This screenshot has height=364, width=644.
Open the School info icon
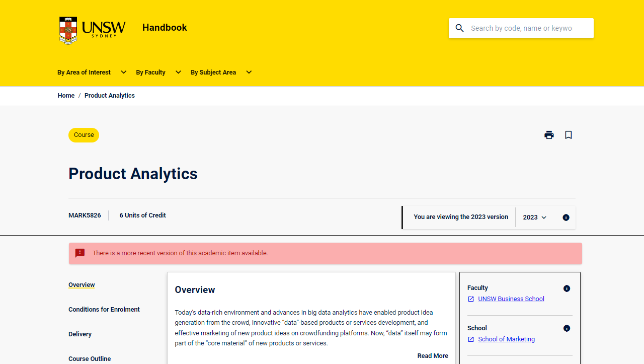567,328
